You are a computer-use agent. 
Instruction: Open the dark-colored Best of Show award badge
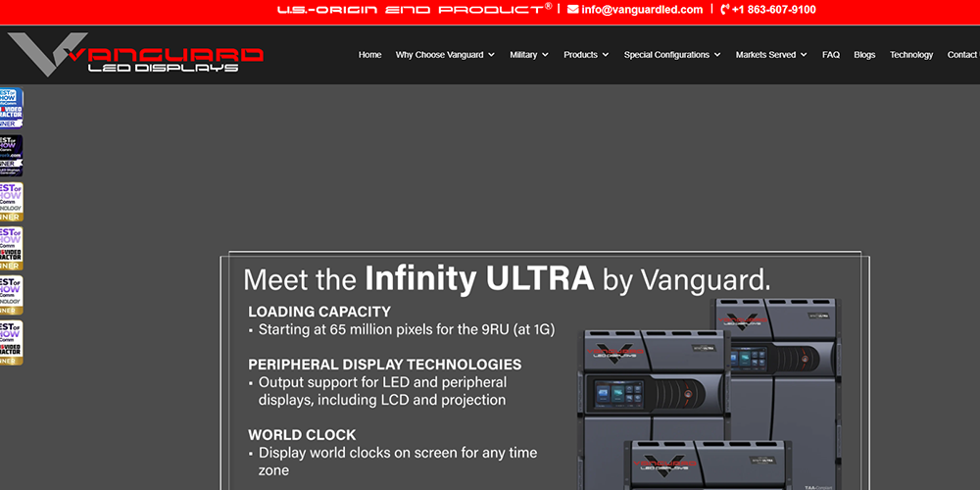point(11,156)
